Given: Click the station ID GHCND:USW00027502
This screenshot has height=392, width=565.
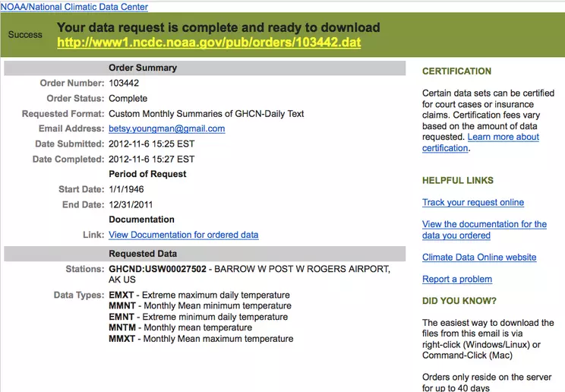Looking at the screenshot, I should coord(157,269).
